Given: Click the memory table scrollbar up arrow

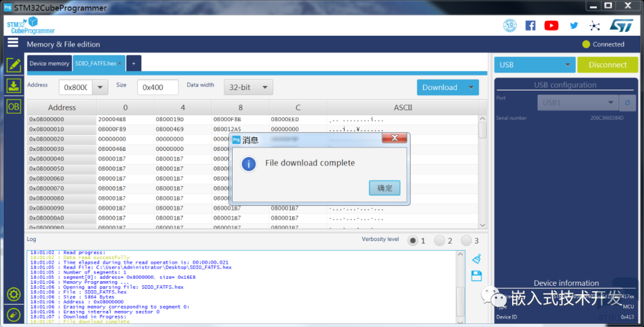Looking at the screenshot, I should pos(482,118).
